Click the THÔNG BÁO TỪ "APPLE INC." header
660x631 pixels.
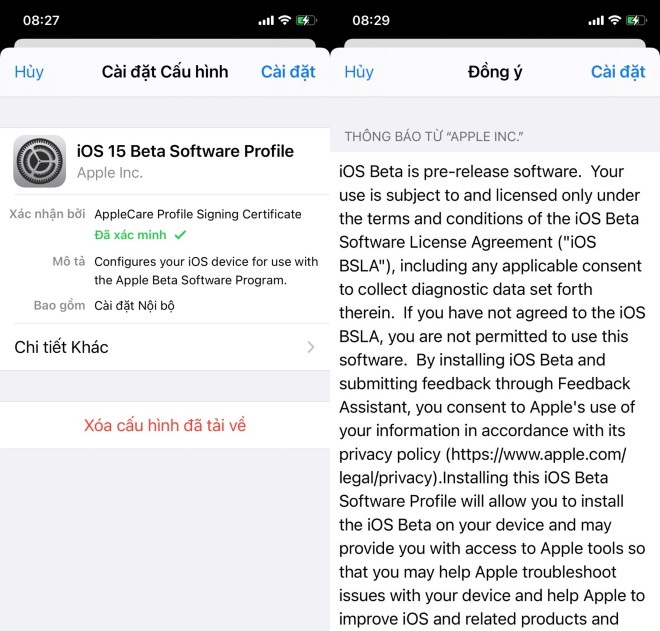click(434, 136)
